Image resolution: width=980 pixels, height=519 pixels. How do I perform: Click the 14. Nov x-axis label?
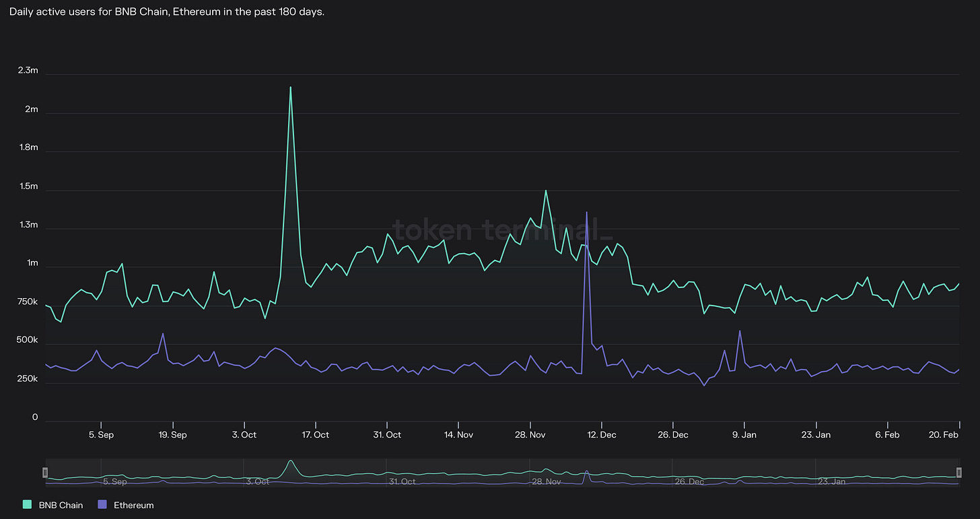pyautogui.click(x=458, y=435)
